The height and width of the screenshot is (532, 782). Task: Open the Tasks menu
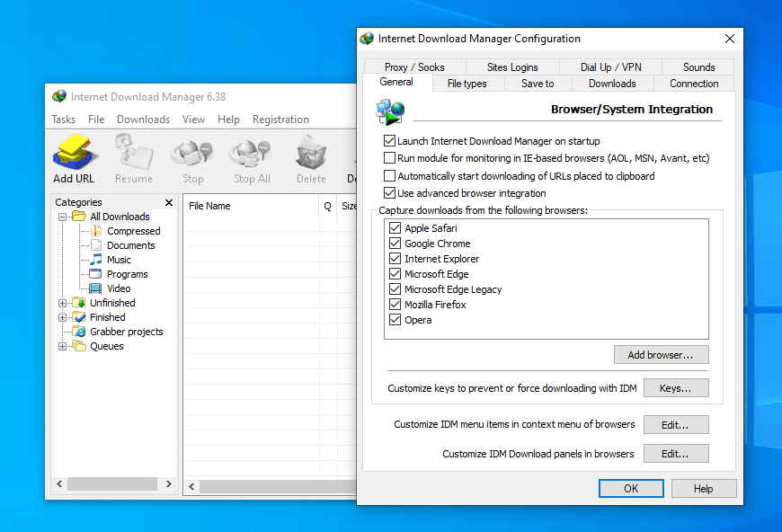coord(63,120)
